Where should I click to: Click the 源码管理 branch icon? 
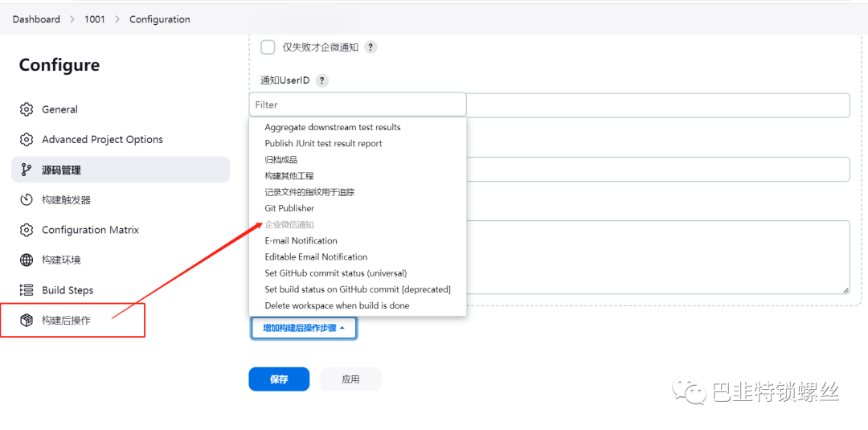click(x=27, y=170)
